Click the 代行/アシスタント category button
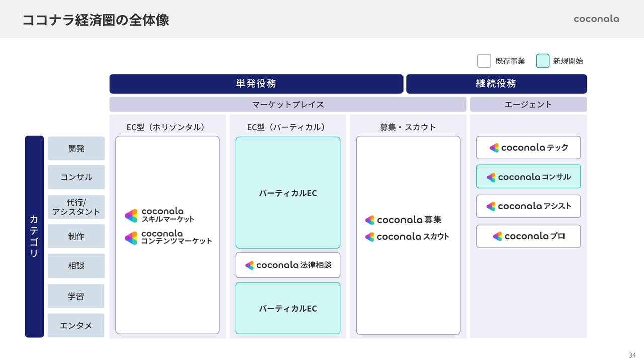Viewport: 644px width, 362px height. (76, 207)
